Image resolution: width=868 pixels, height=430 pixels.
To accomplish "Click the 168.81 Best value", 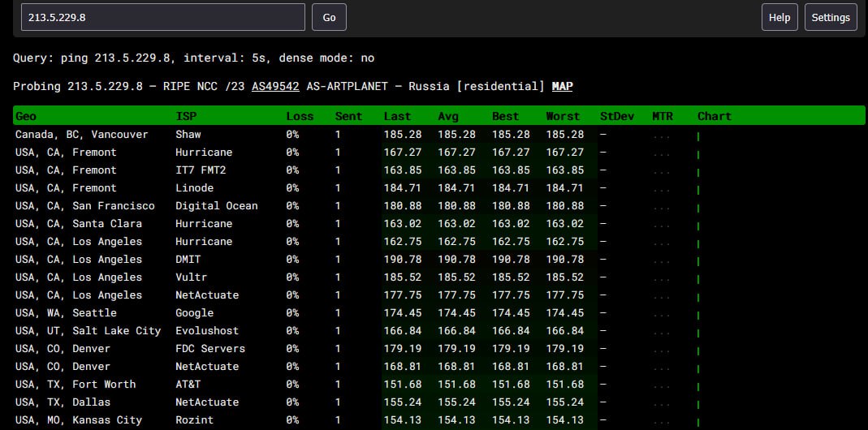I will [x=511, y=367].
